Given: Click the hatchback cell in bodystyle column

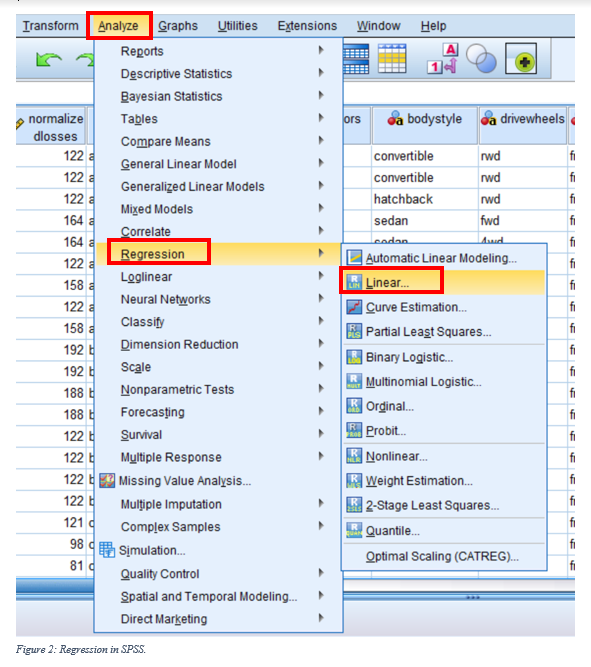Looking at the screenshot, I should [425, 199].
